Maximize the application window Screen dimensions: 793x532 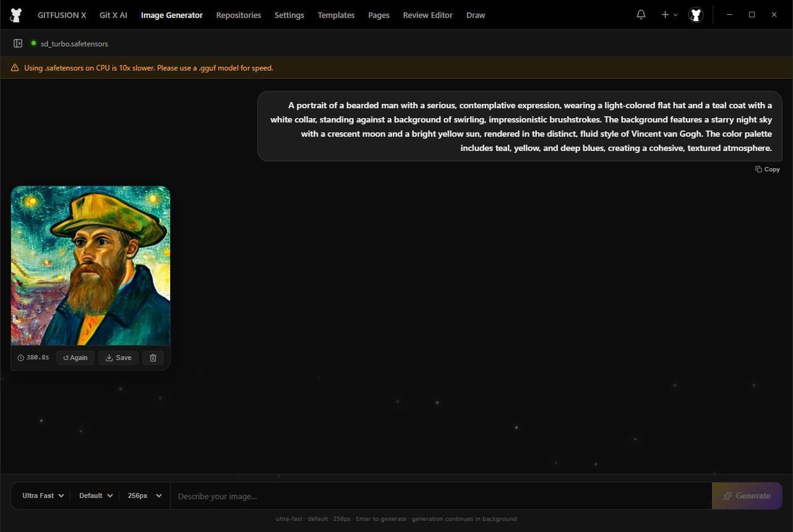[x=752, y=15]
